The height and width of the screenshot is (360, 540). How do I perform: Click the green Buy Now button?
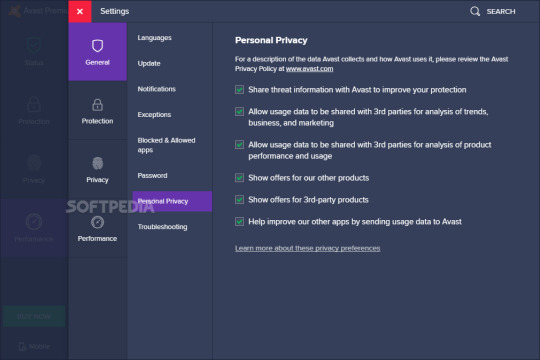click(34, 316)
